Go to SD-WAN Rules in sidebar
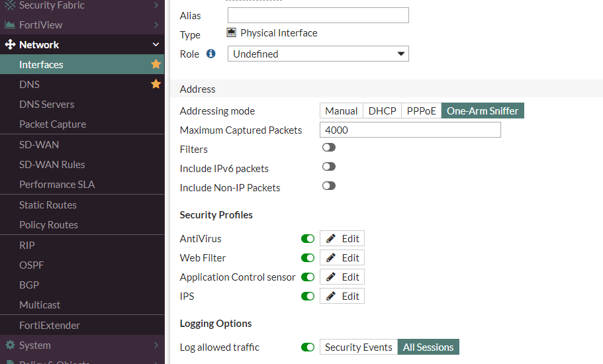The width and height of the screenshot is (603, 364). click(52, 165)
